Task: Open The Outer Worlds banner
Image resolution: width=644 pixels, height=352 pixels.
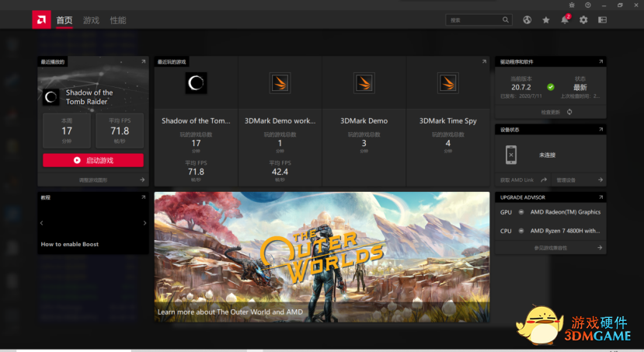Action: (x=322, y=256)
